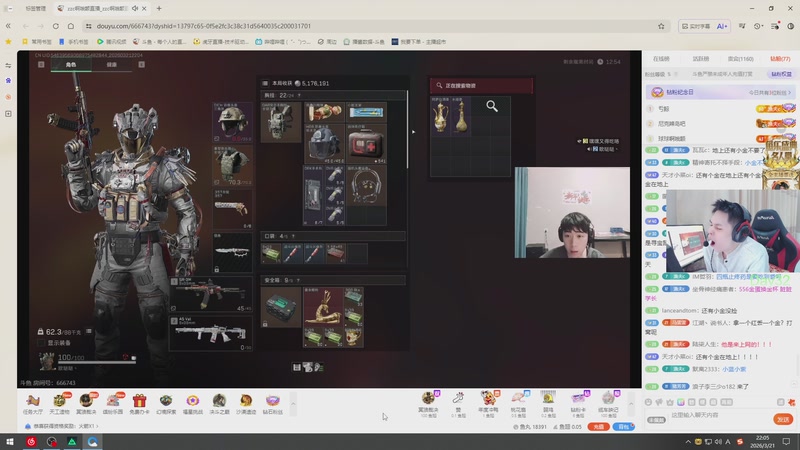Switch to the 贵宾(1160) tab

tap(740, 59)
